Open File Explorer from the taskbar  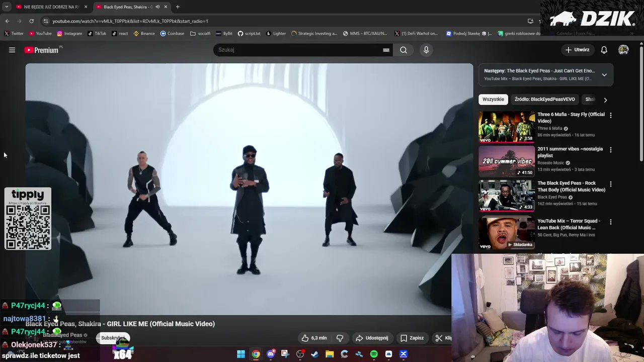tap(330, 354)
